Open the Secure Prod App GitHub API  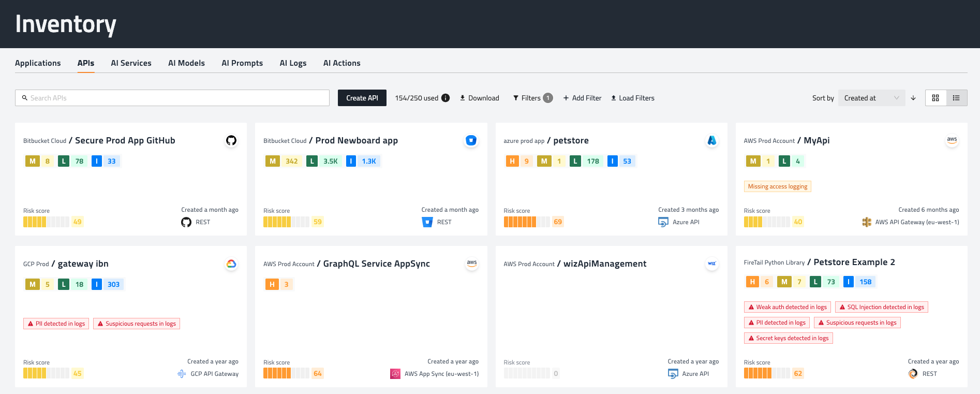125,140
